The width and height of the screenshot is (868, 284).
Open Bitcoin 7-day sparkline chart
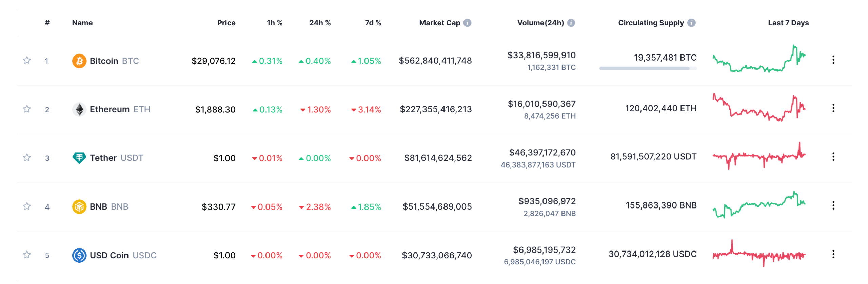[x=759, y=59]
